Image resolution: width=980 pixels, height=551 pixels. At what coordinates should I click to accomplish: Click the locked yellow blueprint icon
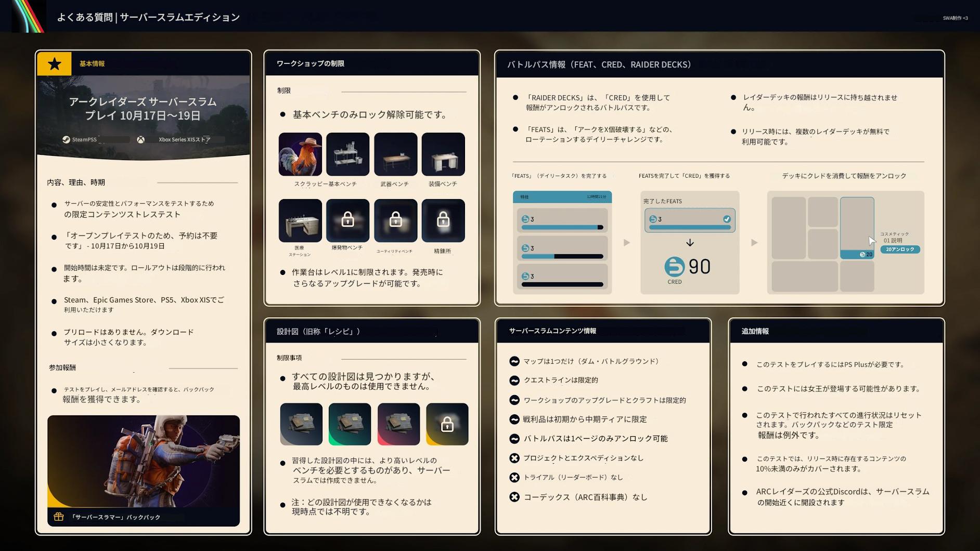[x=447, y=424]
